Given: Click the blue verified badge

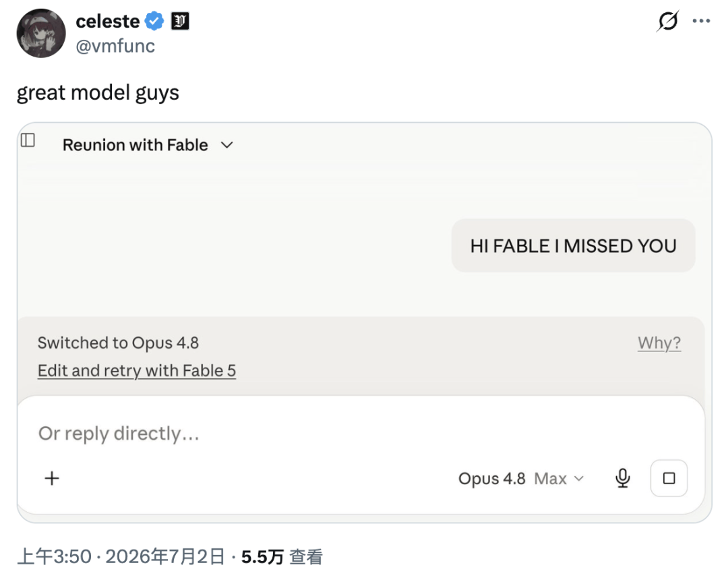Looking at the screenshot, I should [x=154, y=22].
